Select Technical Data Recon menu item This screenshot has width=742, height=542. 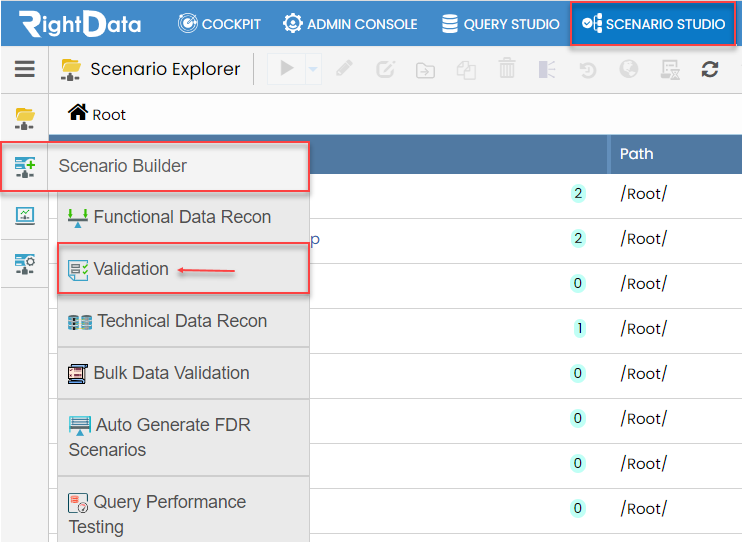(183, 320)
